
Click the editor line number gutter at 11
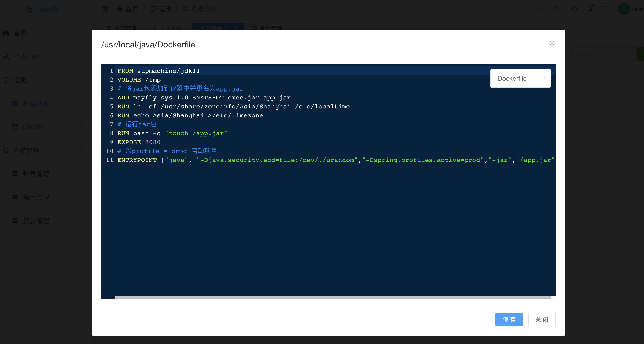coord(109,160)
